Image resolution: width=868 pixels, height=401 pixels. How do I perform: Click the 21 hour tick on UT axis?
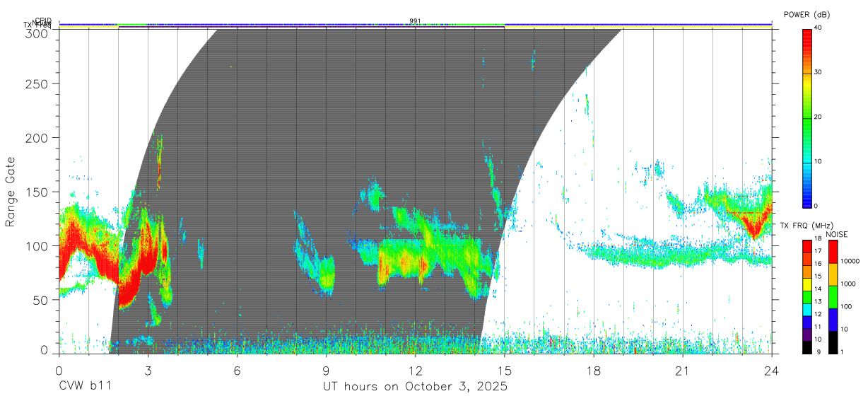click(x=682, y=371)
